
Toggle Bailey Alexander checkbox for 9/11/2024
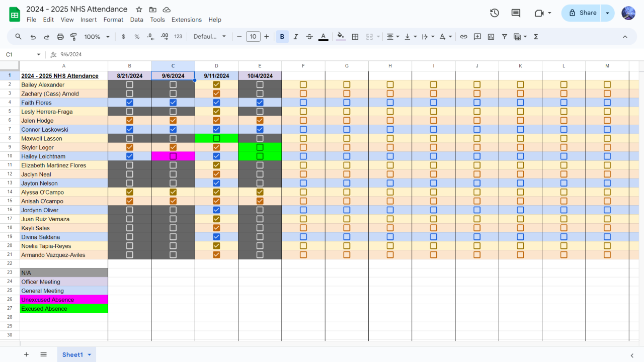(x=216, y=84)
